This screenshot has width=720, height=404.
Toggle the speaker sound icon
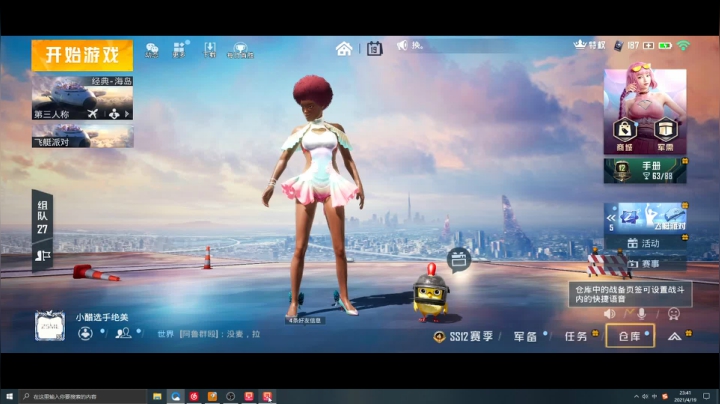[609, 314]
